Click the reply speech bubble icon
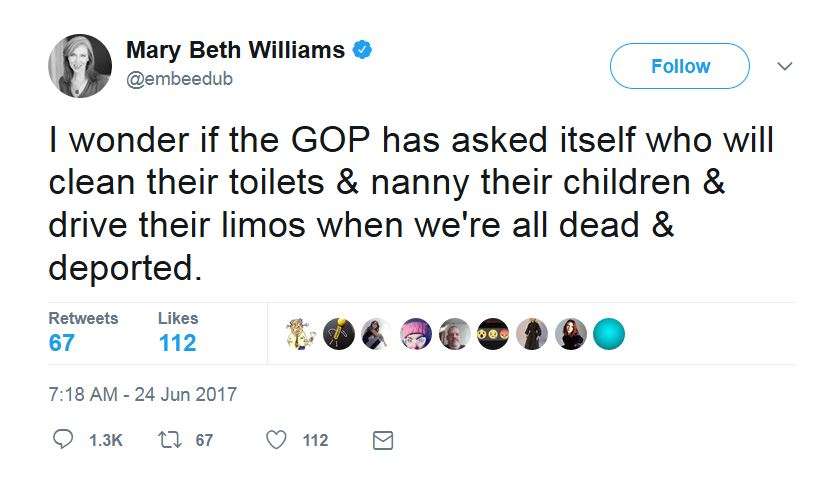 point(63,440)
